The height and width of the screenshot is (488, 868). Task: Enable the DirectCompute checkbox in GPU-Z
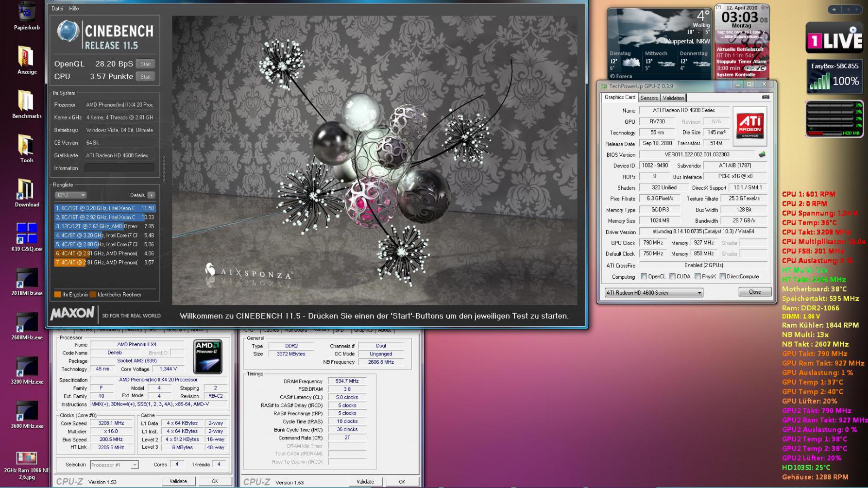[722, 277]
